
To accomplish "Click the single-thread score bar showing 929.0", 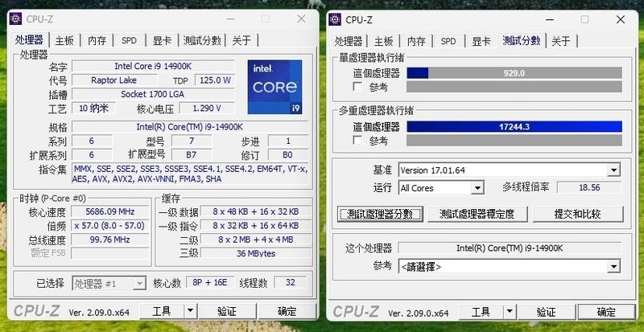I will [x=514, y=73].
